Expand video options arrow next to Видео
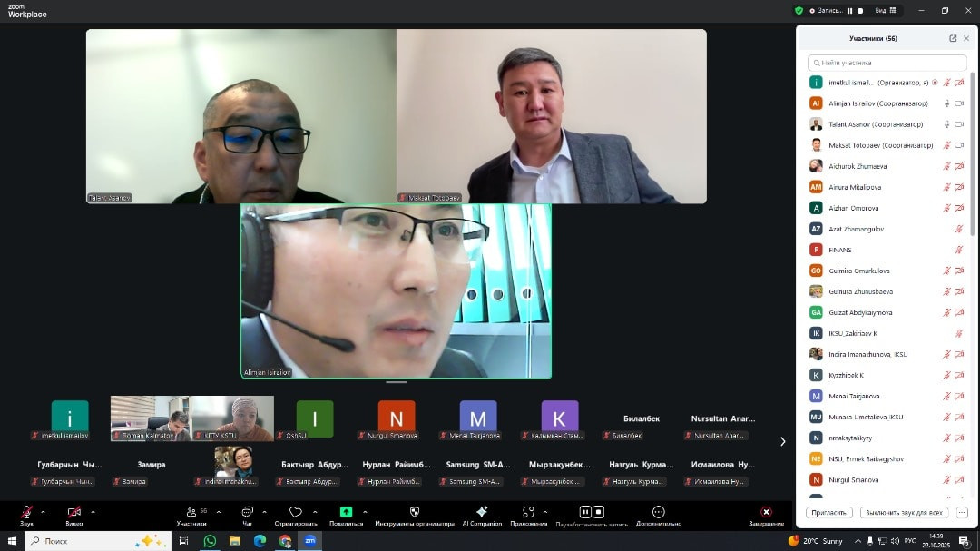The width and height of the screenshot is (980, 551). [x=93, y=512]
